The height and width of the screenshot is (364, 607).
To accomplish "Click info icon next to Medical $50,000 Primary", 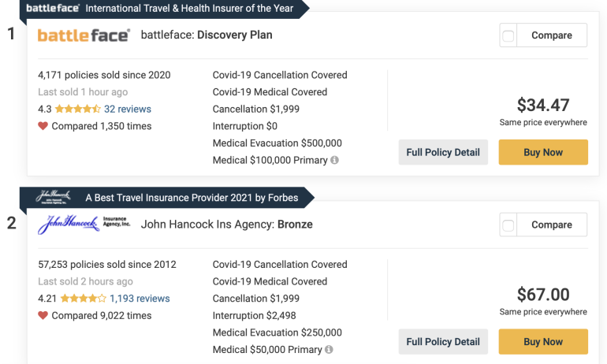I will pos(329,350).
